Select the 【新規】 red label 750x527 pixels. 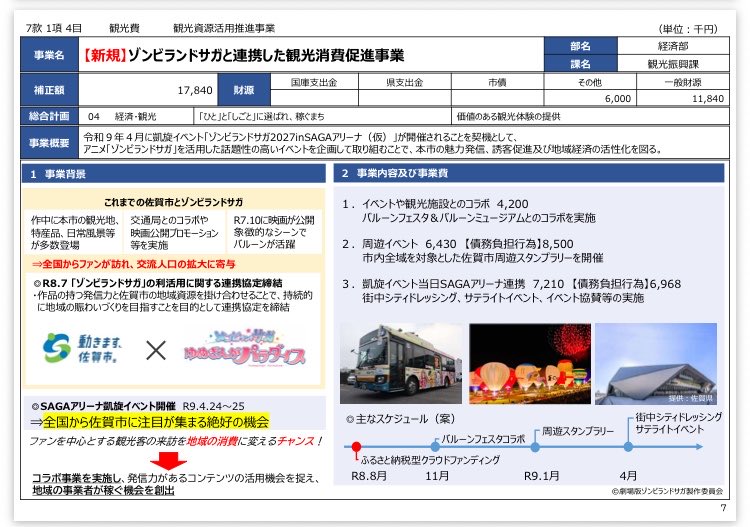[x=104, y=55]
